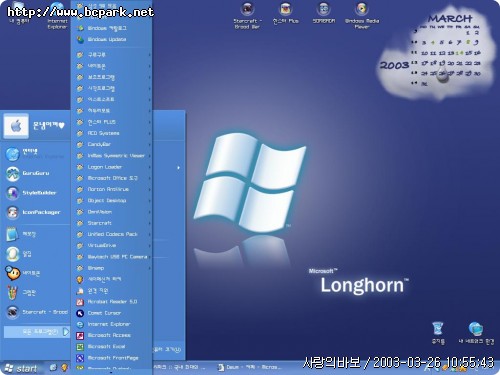Click the Start button
The width and height of the screenshot is (500, 375).
point(21,368)
